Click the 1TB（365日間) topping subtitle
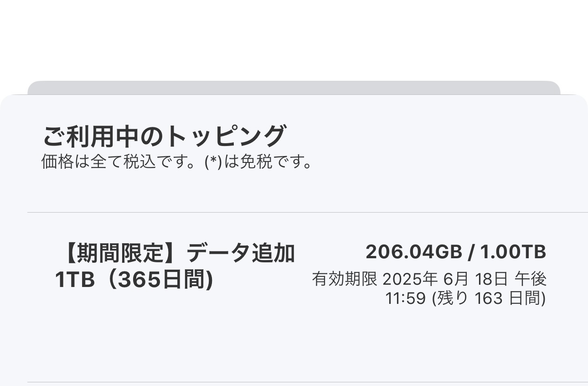Viewport: 588px width, 386px height. click(134, 280)
